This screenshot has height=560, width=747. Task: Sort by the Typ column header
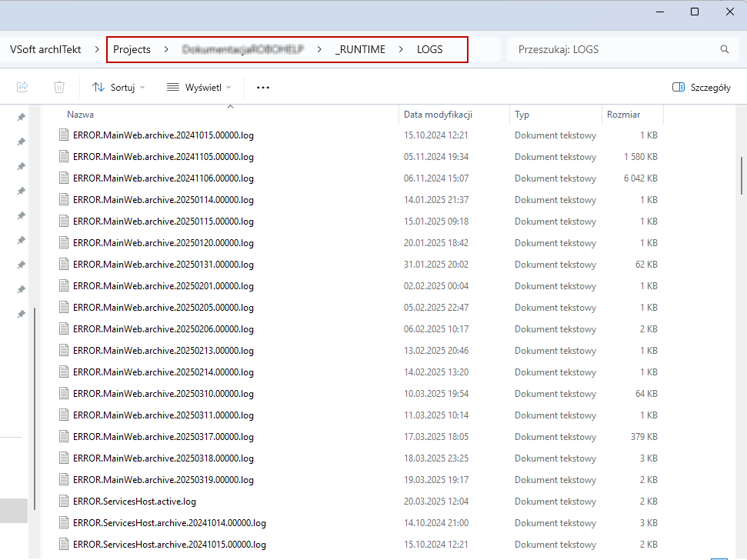click(x=522, y=115)
